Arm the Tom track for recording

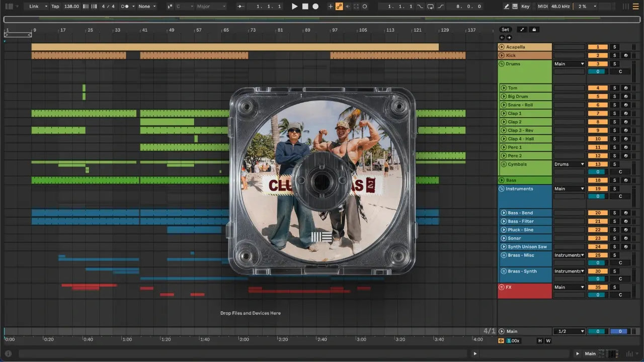pyautogui.click(x=625, y=88)
